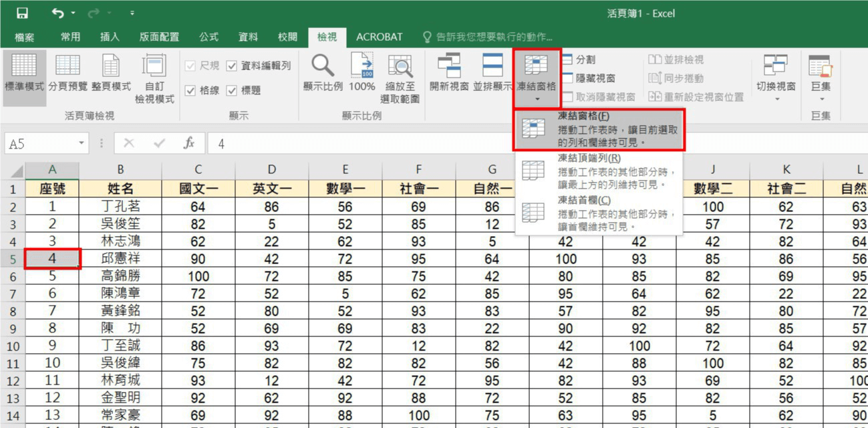Screen dimensions: 868x428
Task: Click 重新設定視窗位置 button
Action: (x=696, y=97)
